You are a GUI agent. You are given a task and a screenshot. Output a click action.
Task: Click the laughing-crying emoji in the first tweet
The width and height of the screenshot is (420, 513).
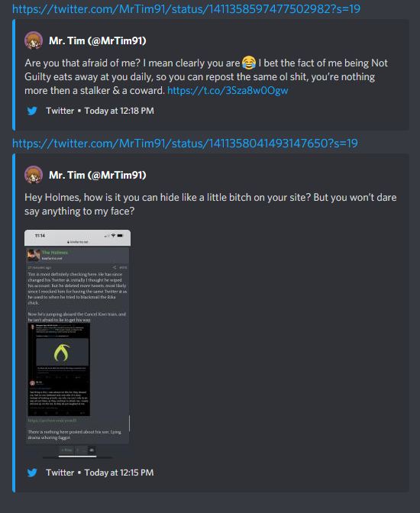point(249,63)
